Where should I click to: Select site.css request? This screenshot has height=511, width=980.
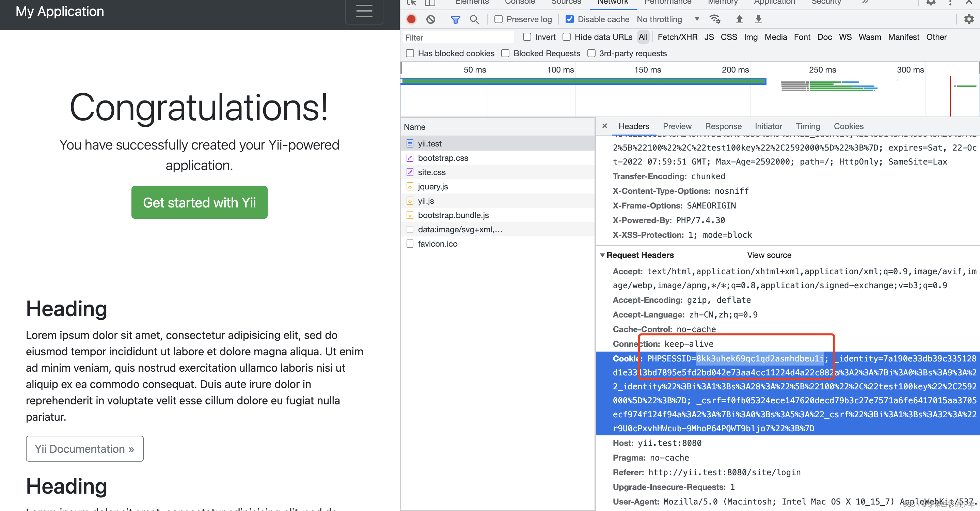[x=497, y=172]
